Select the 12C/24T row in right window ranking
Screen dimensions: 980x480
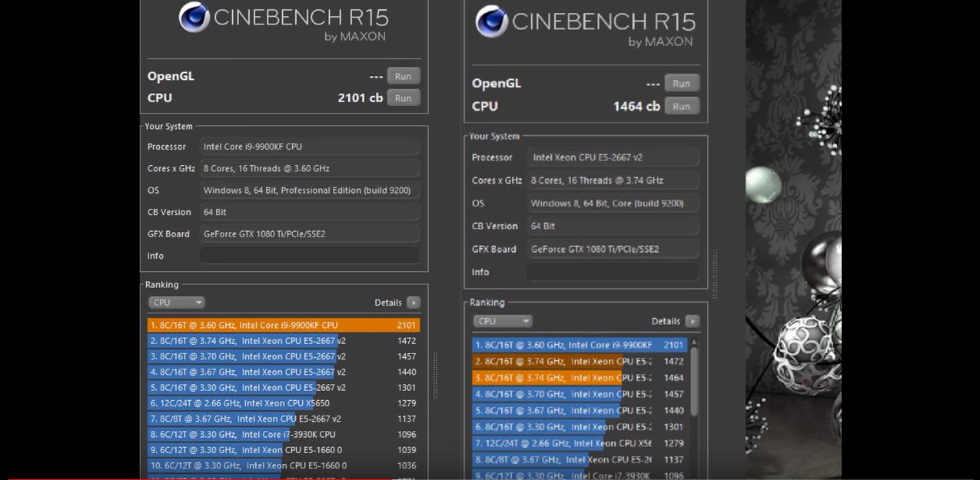click(580, 443)
